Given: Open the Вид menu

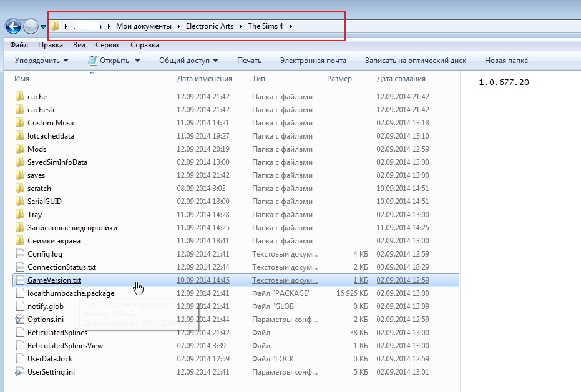Looking at the screenshot, I should pyautogui.click(x=79, y=45).
